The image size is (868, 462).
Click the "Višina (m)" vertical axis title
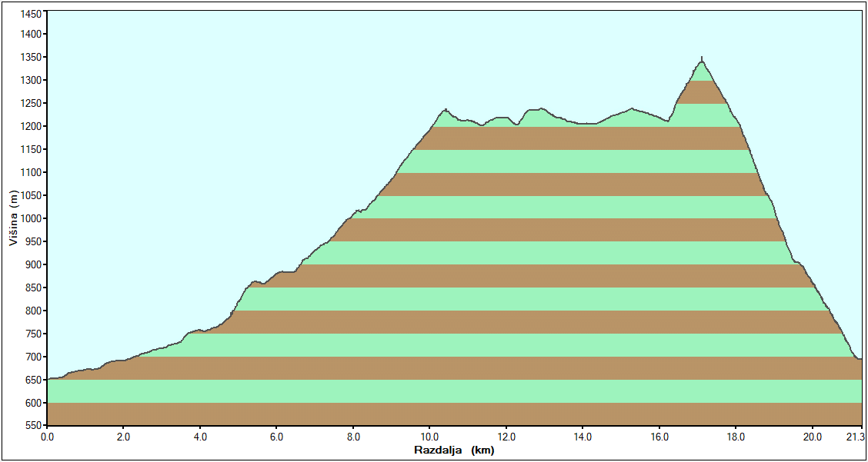click(13, 219)
